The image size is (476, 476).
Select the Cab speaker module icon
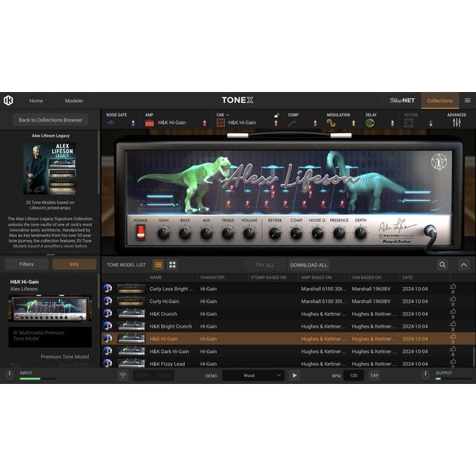pyautogui.click(x=221, y=123)
